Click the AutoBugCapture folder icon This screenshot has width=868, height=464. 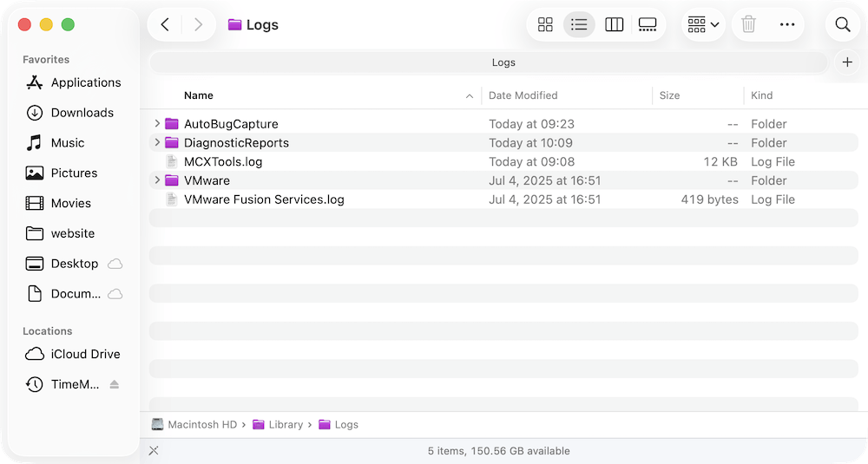coord(172,124)
